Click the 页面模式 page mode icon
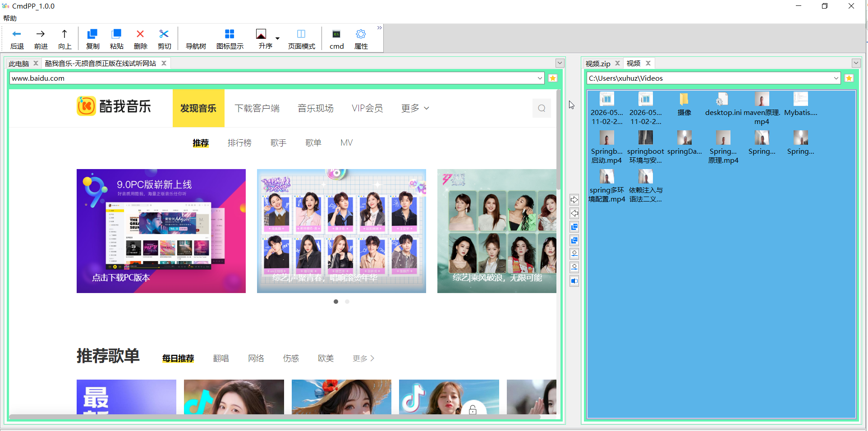This screenshot has height=431, width=868. pos(301,39)
